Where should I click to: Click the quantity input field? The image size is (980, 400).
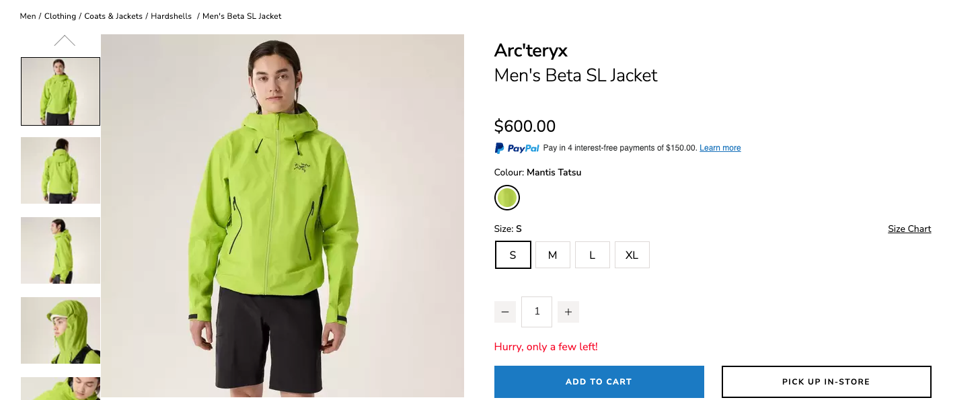click(537, 312)
